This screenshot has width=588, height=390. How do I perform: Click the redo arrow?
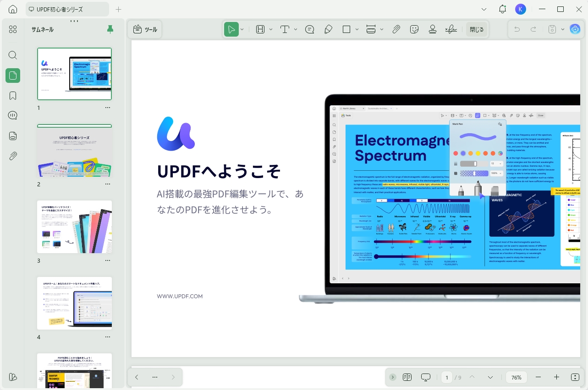[533, 29]
